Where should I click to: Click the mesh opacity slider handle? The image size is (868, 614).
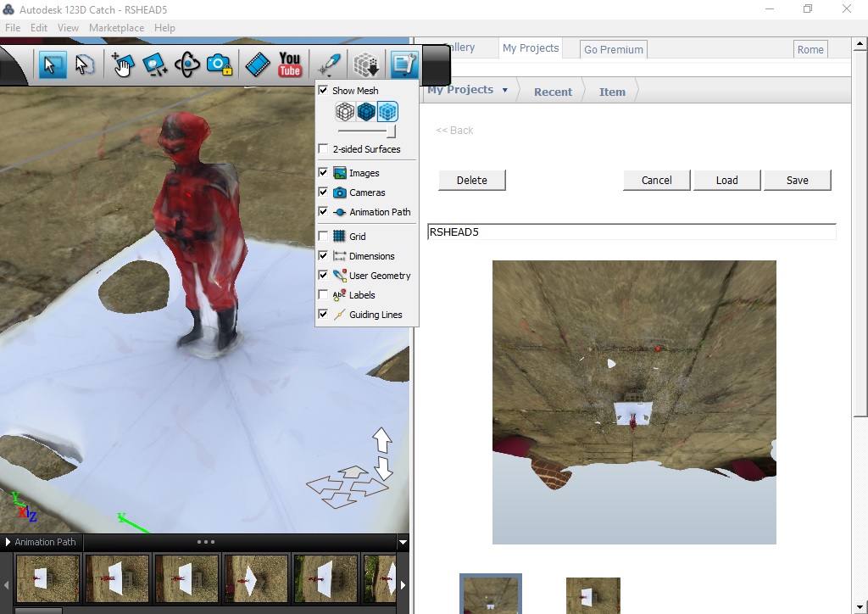point(392,131)
